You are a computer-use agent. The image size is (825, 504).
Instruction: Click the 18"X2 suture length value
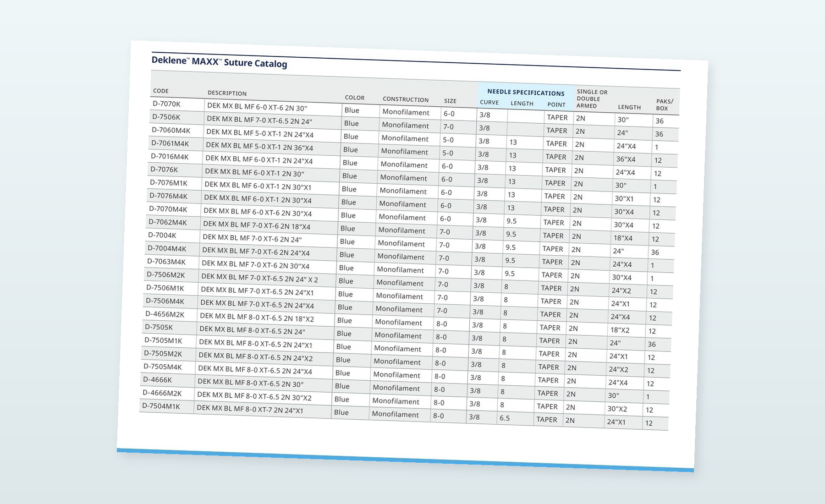pyautogui.click(x=620, y=330)
